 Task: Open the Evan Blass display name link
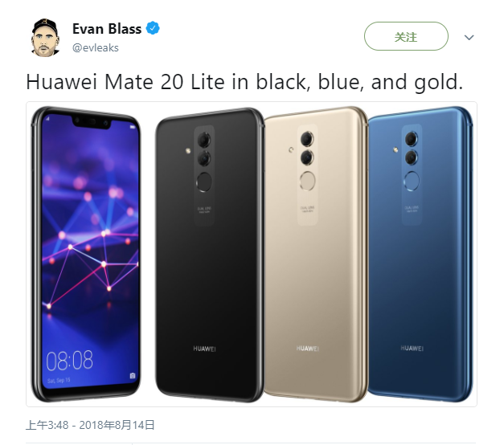107,29
